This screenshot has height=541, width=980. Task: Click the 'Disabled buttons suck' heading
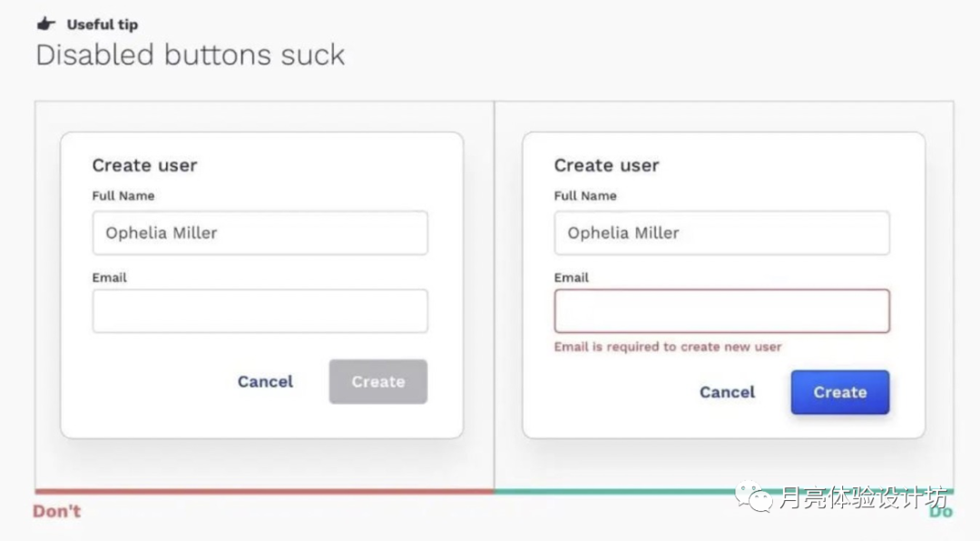tap(190, 54)
